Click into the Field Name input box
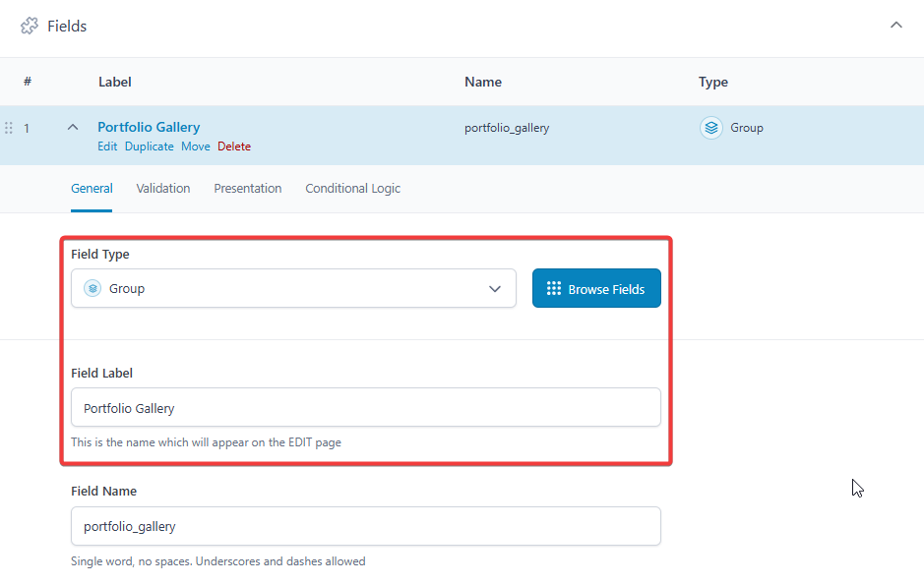 pyautogui.click(x=365, y=526)
